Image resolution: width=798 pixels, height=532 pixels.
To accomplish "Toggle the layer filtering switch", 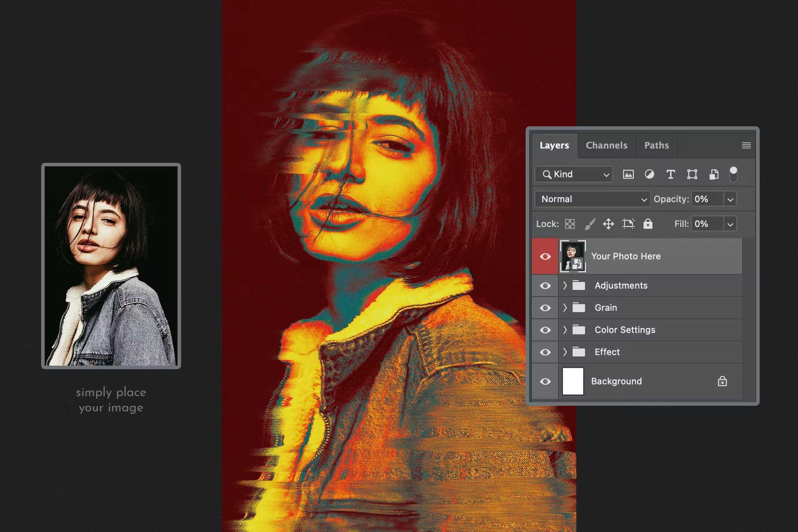I will coord(733,174).
